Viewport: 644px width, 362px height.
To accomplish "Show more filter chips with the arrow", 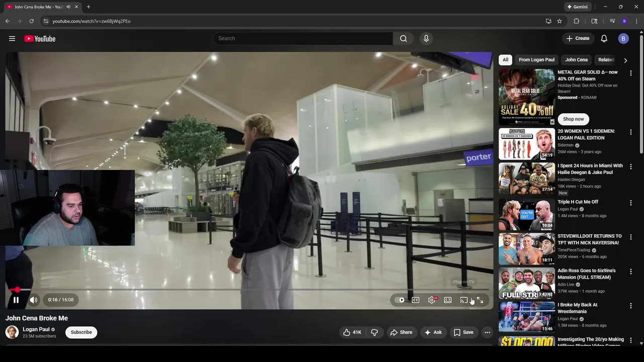I will point(625,60).
